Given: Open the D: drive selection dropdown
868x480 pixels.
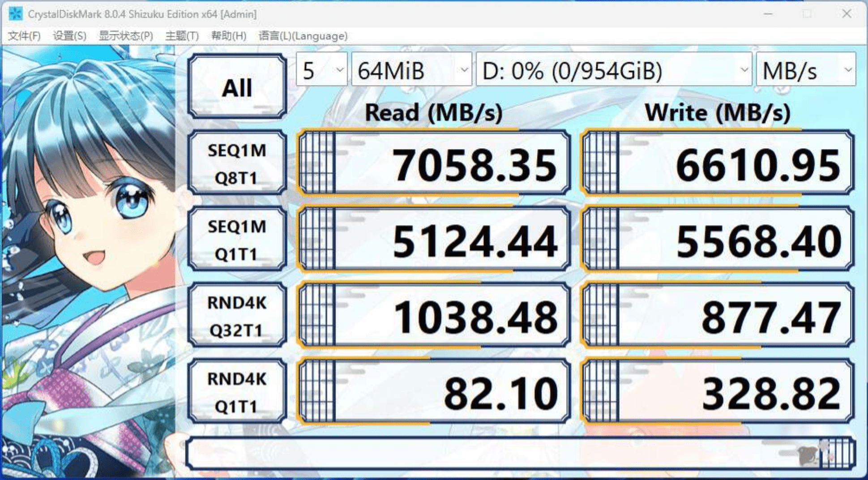Looking at the screenshot, I should click(614, 70).
